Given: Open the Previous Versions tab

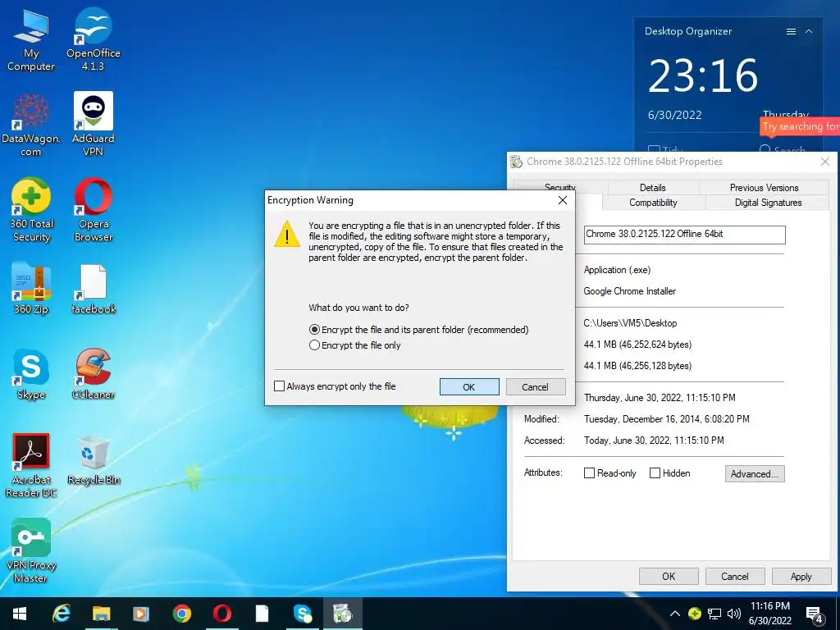Looking at the screenshot, I should pyautogui.click(x=764, y=188).
